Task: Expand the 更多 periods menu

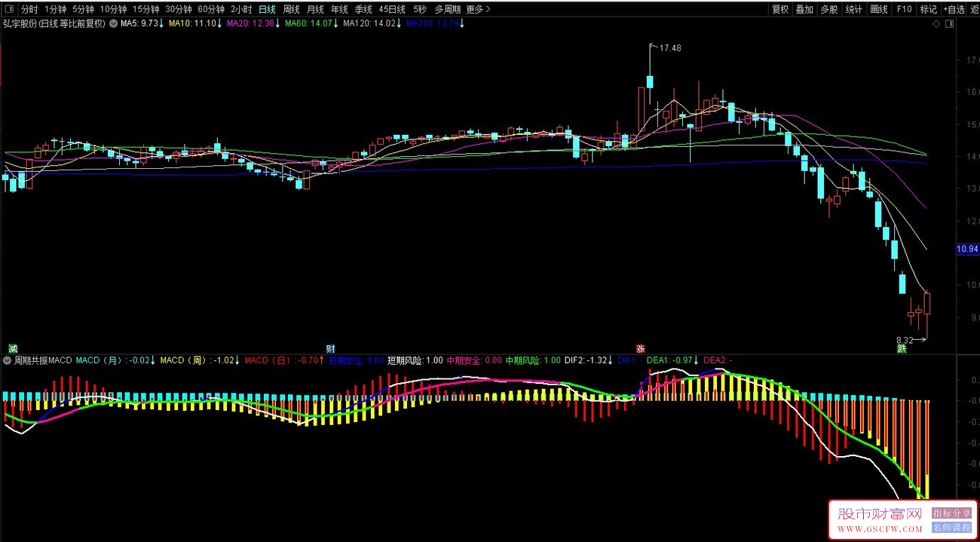Action: pos(478,10)
